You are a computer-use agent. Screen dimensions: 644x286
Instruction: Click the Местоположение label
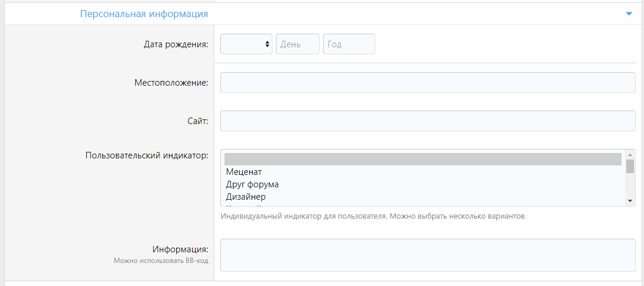[171, 83]
